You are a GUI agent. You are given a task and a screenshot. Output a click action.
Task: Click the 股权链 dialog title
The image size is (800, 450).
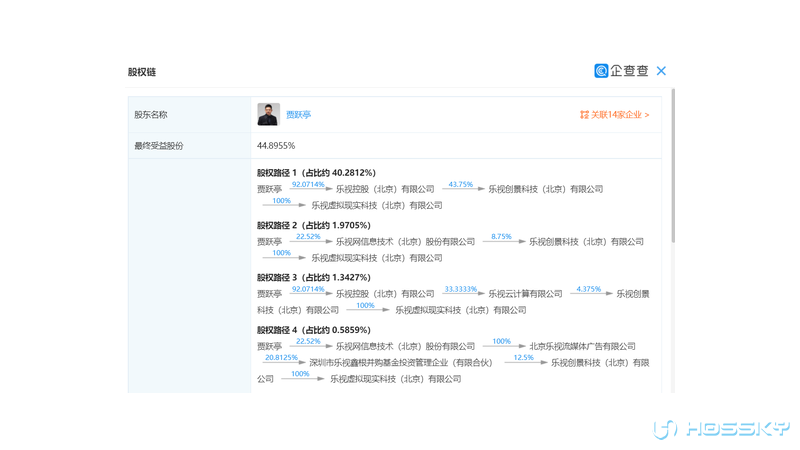click(x=141, y=72)
